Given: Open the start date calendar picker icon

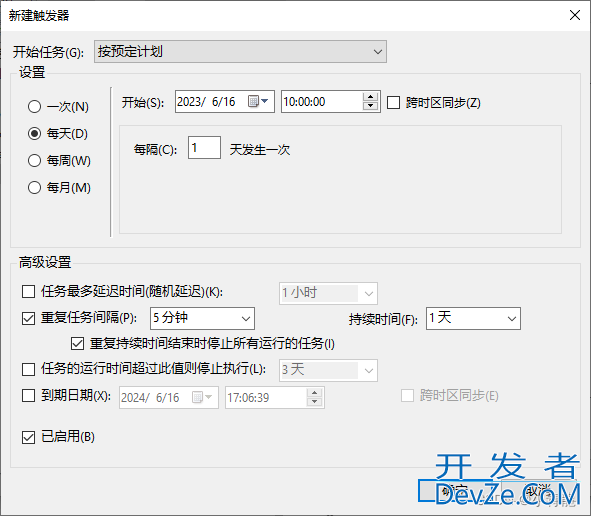Looking at the screenshot, I should (x=258, y=101).
